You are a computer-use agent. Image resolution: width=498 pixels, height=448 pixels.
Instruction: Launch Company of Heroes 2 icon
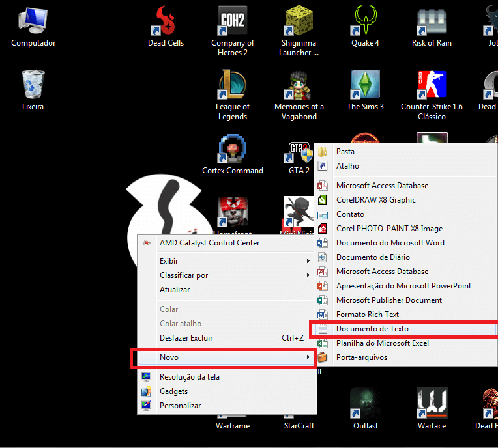[x=233, y=23]
